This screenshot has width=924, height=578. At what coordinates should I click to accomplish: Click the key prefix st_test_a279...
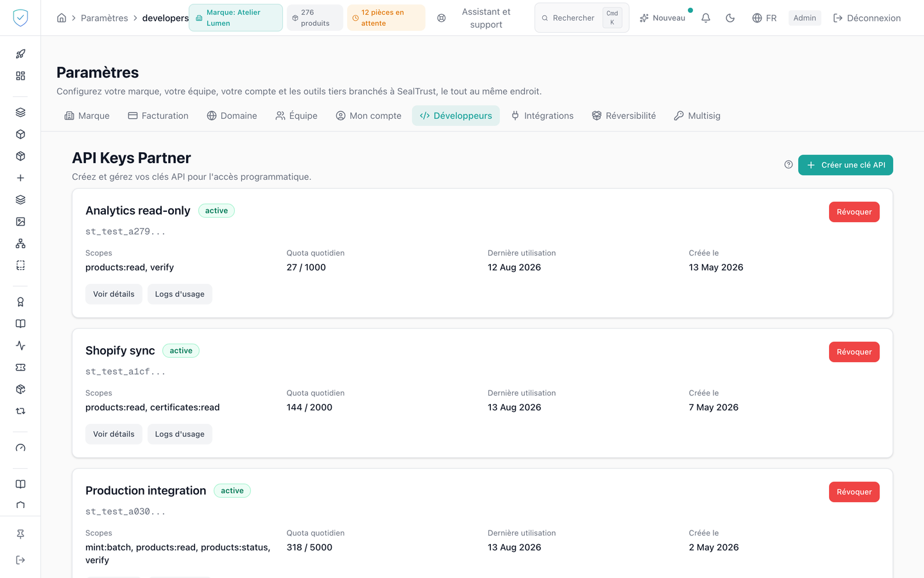click(126, 231)
